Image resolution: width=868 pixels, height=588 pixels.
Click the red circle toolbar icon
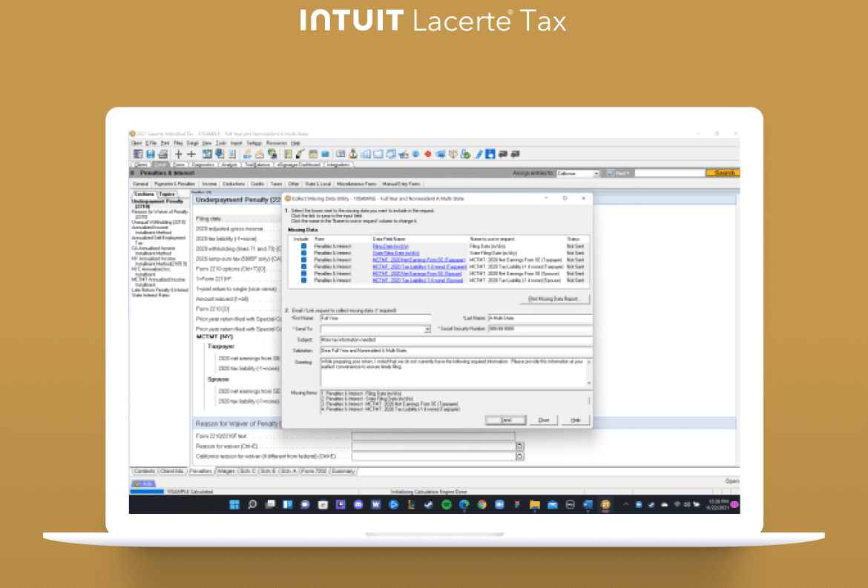point(428,154)
